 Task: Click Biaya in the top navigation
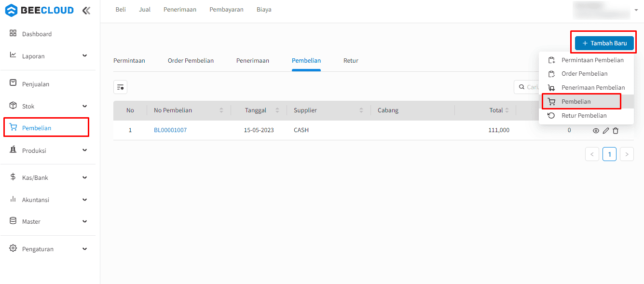[x=264, y=10]
